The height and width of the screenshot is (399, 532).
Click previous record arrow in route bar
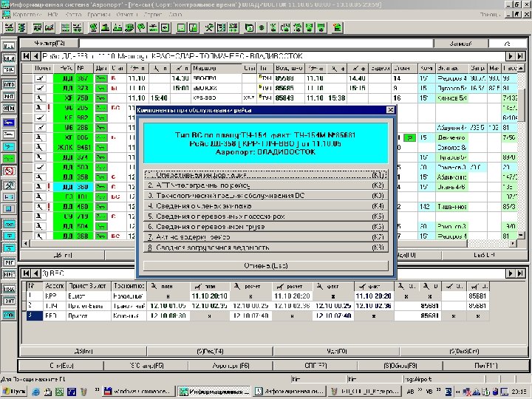35,56
